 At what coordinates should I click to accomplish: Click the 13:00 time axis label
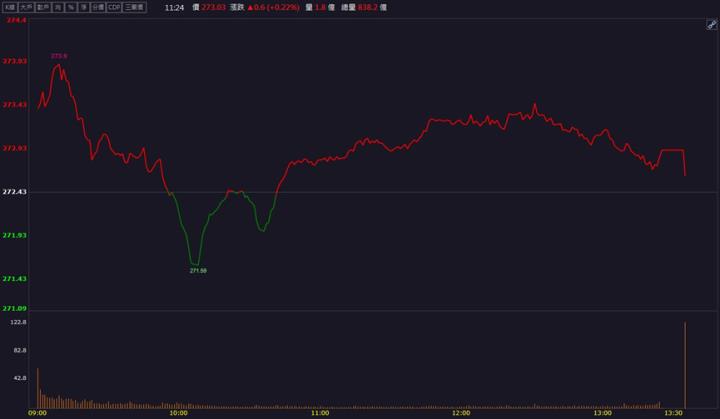tap(602, 413)
